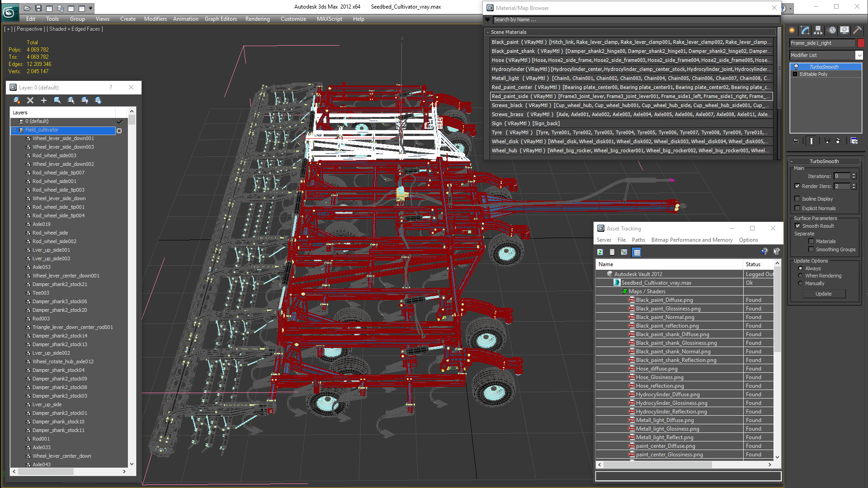Click the red object color swatch
Screen dimensions: 868x488
click(860, 43)
